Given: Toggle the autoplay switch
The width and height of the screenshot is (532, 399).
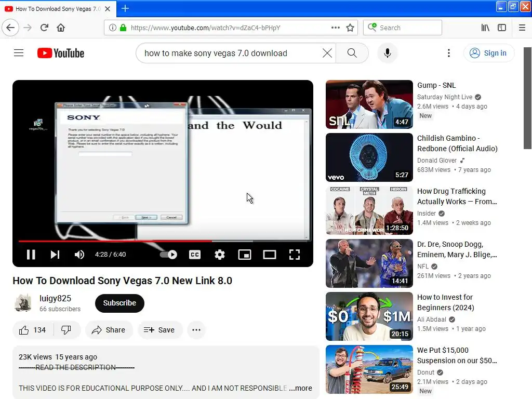Looking at the screenshot, I should tap(169, 255).
